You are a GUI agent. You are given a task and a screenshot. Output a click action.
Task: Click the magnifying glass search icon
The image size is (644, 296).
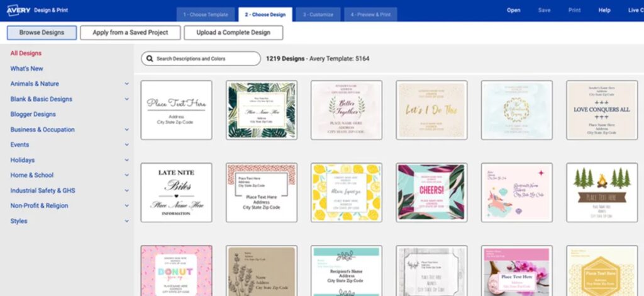coord(150,59)
